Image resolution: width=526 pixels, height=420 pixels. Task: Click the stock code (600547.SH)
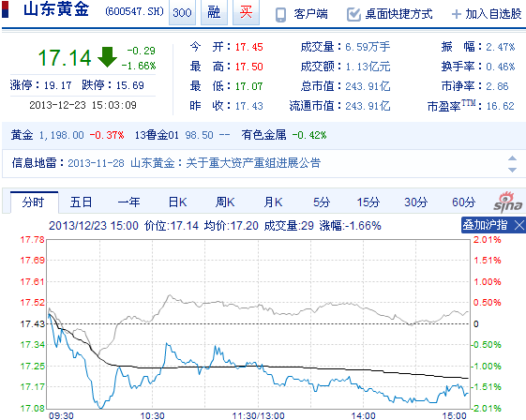[x=134, y=12]
